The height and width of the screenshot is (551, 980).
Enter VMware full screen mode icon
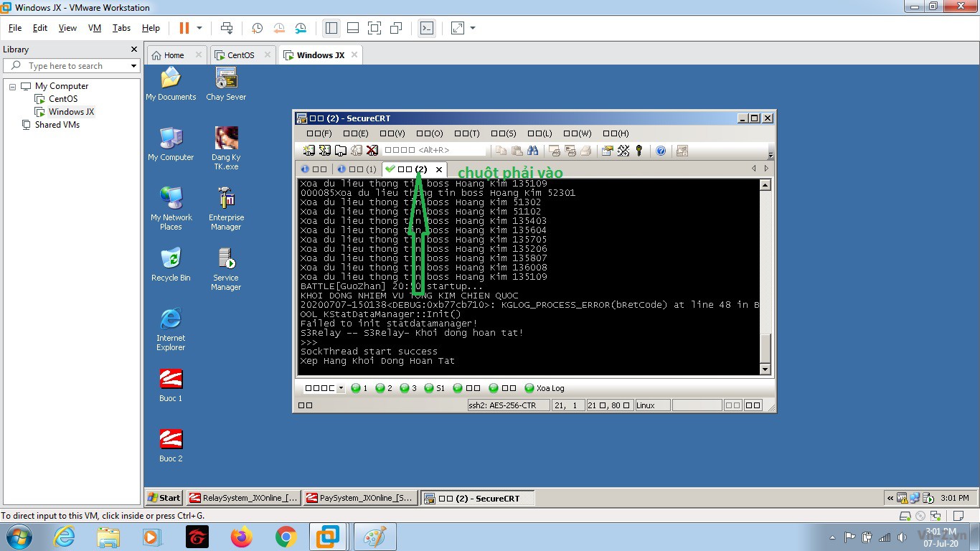(374, 28)
